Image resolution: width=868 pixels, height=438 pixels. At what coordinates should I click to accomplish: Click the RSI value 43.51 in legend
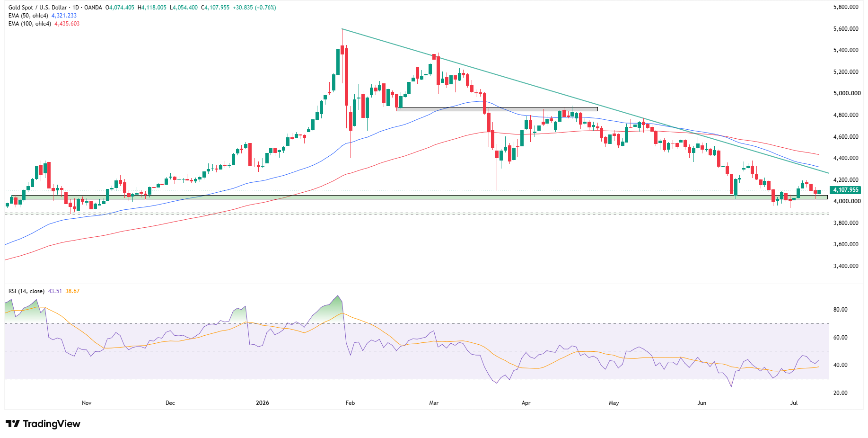coord(55,291)
